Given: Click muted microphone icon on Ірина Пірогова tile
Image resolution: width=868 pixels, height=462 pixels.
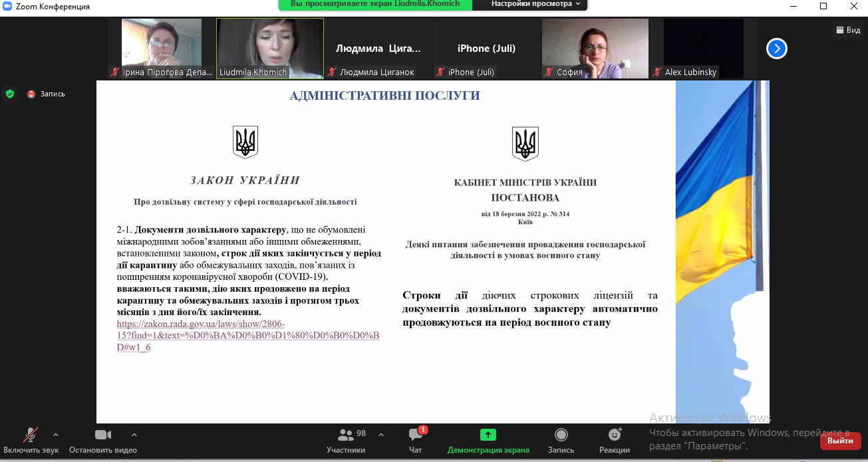Looking at the screenshot, I should point(116,72).
